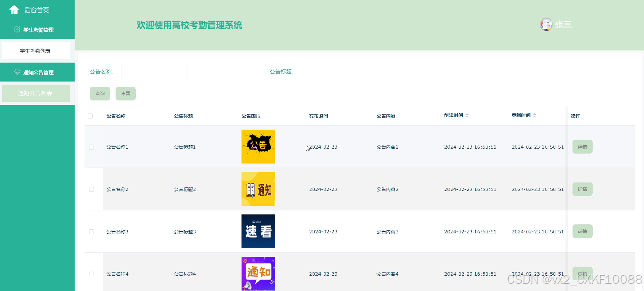
Task: Click the cell text 公告内容2
Action: [387, 189]
